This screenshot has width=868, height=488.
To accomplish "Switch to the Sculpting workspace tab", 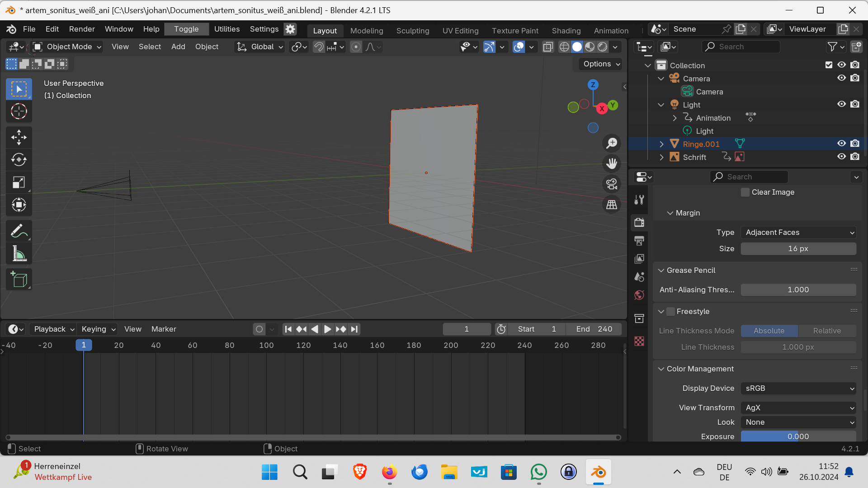I will [412, 31].
